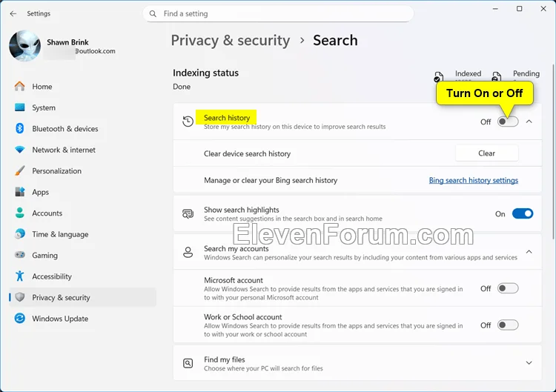Click the Pending document icon
The width and height of the screenshot is (556, 392).
[497, 76]
